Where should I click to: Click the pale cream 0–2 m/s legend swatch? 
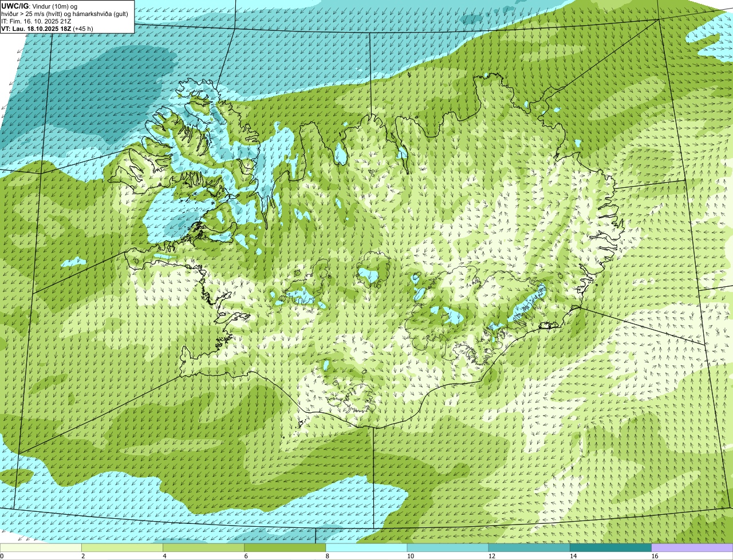point(41,547)
